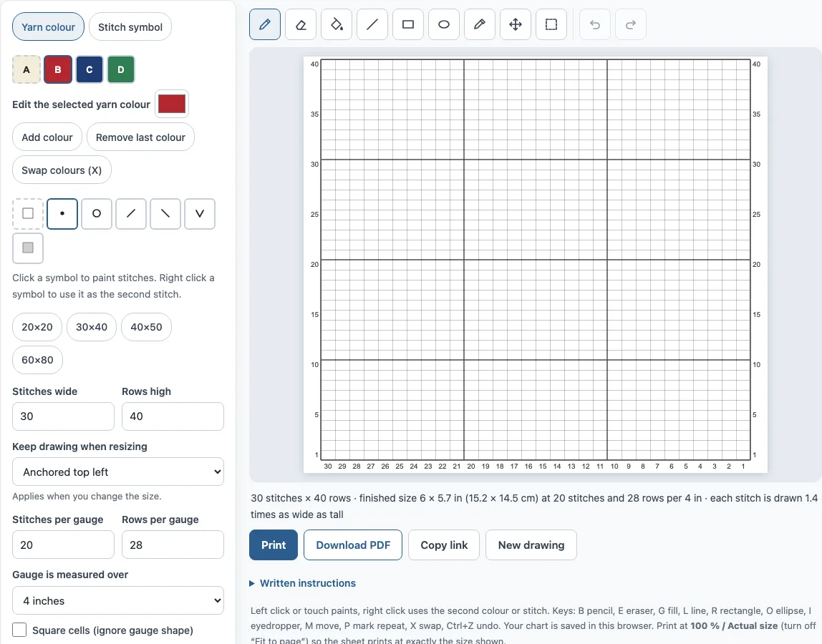822x644 pixels.
Task: Select the paint bucket Fill tool
Action: 337,24
